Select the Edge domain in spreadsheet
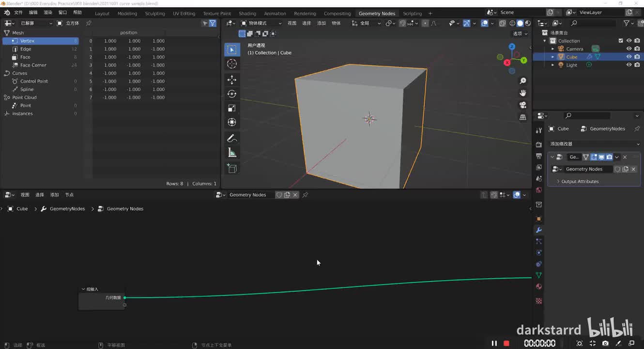 tap(26, 49)
